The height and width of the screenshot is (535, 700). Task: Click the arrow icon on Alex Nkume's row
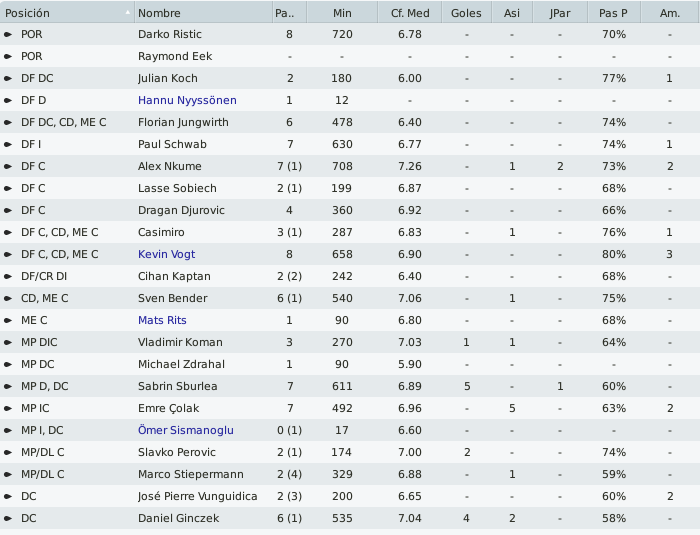tap(8, 166)
